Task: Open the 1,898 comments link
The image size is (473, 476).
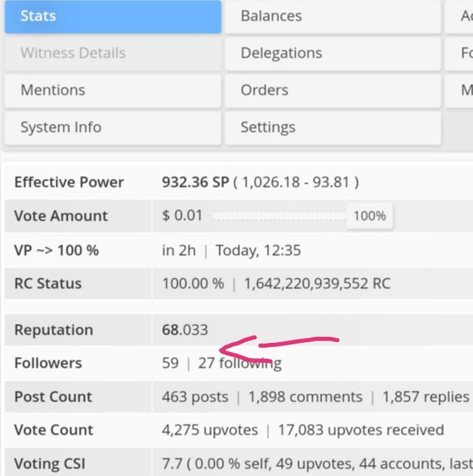Action: click(x=305, y=397)
